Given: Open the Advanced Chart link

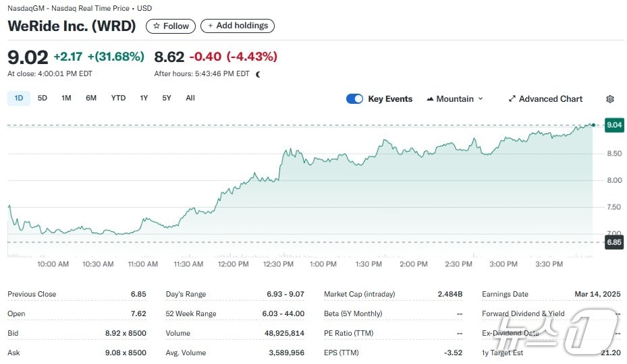Looking at the screenshot, I should 550,99.
